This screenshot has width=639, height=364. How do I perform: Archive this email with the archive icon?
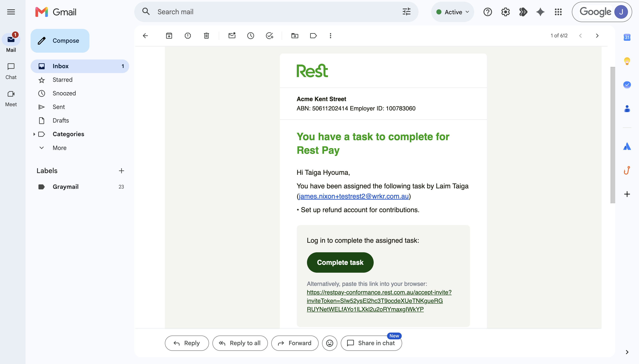point(169,36)
